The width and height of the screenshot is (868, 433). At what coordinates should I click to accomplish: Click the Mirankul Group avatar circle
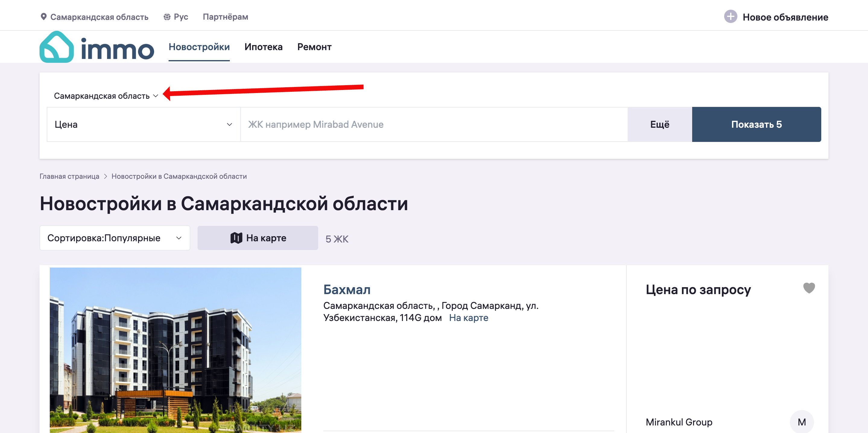click(801, 422)
